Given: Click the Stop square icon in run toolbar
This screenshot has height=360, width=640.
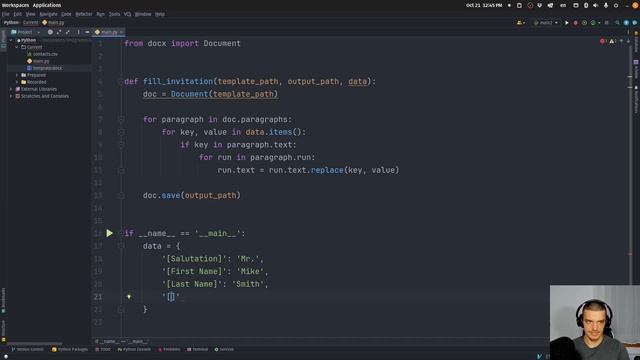Looking at the screenshot, I should tap(607, 23).
